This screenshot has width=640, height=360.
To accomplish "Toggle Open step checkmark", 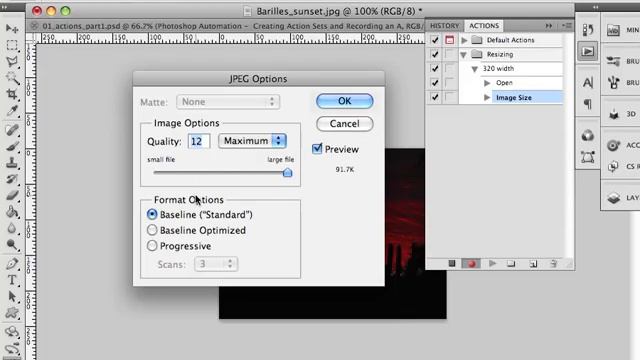I will pos(435,83).
